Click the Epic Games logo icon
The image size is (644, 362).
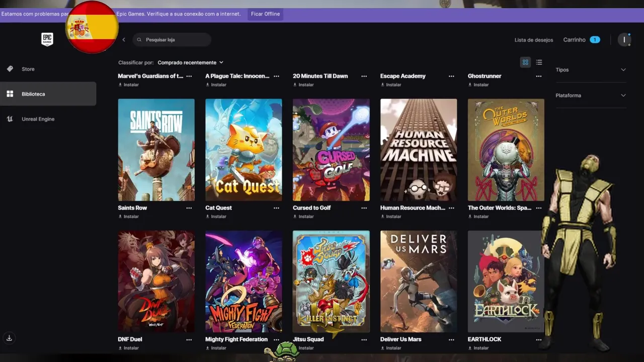47,39
